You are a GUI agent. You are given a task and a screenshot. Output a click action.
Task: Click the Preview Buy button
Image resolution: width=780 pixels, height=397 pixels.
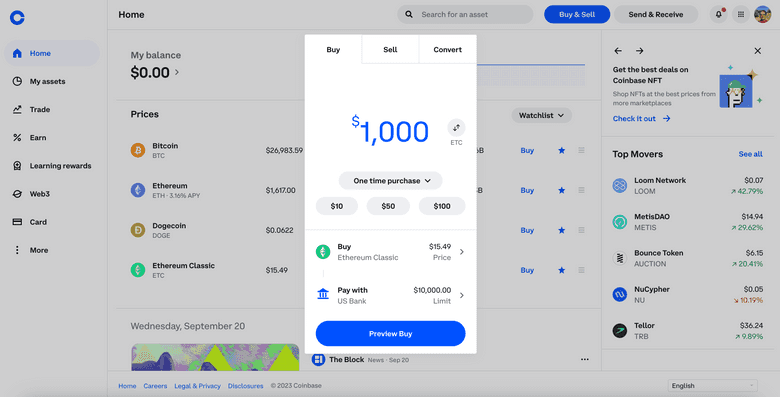point(390,334)
